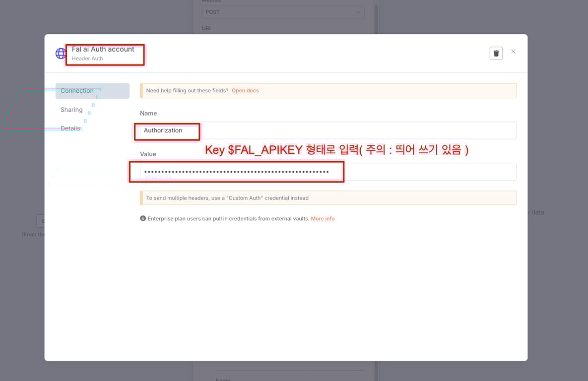This screenshot has height=381, width=588.
Task: Open docs link in help banner
Action: click(245, 91)
